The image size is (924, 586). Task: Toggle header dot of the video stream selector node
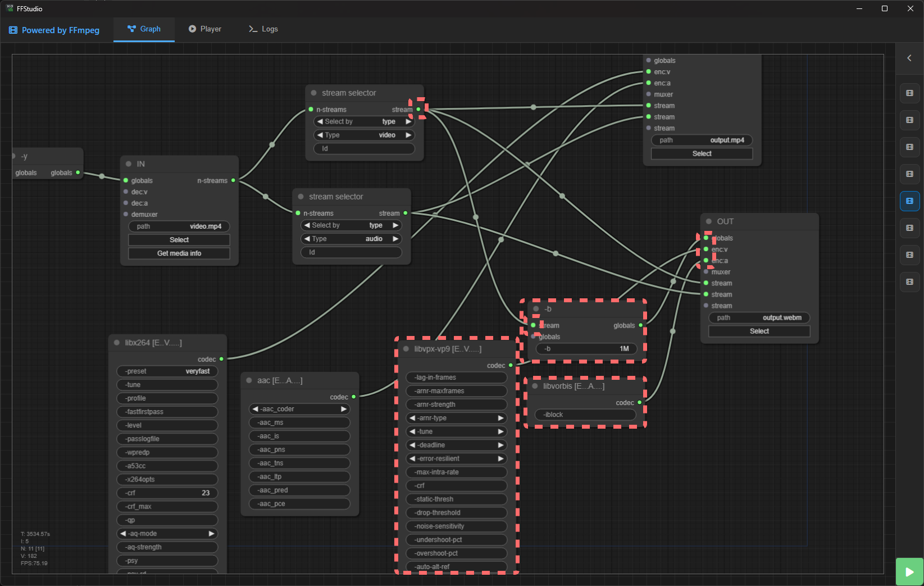(x=314, y=93)
